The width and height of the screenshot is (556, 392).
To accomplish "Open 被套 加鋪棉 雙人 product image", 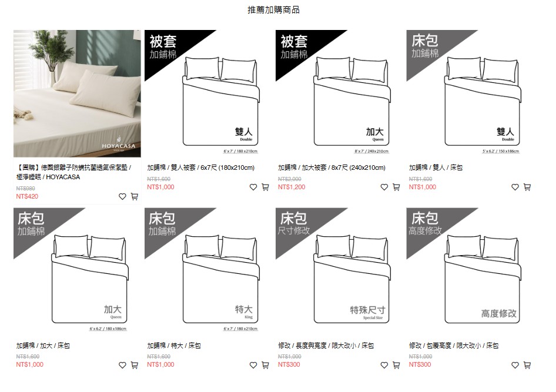I will (x=208, y=93).
